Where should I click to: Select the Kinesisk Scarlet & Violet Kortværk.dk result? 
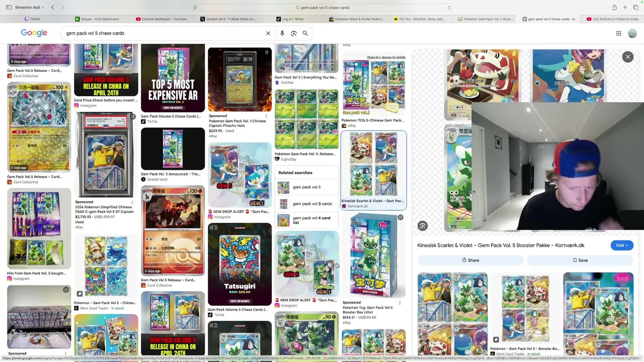(373, 170)
